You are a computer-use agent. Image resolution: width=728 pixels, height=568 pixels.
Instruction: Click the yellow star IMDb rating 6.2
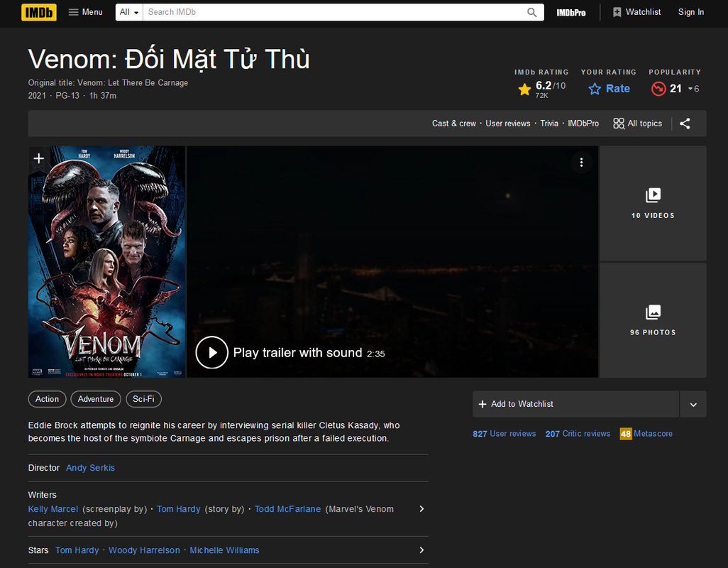542,89
